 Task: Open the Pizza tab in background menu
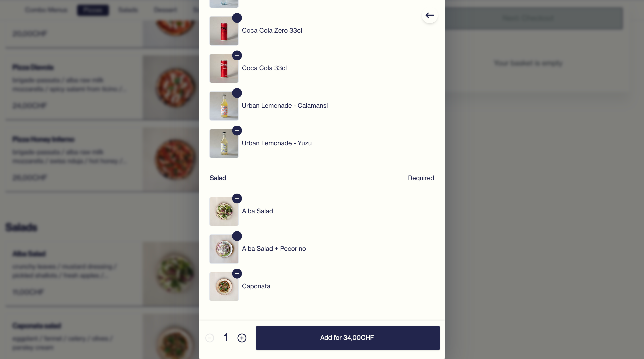(x=93, y=10)
